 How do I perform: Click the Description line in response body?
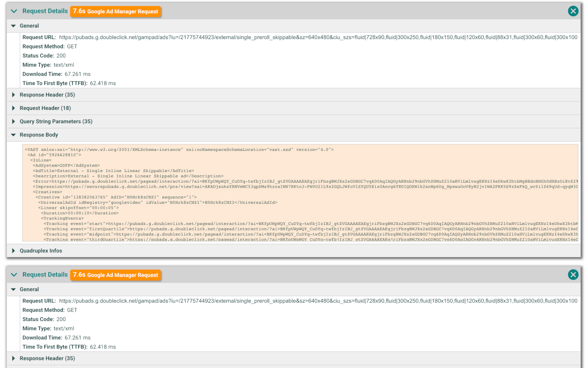[x=128, y=176]
